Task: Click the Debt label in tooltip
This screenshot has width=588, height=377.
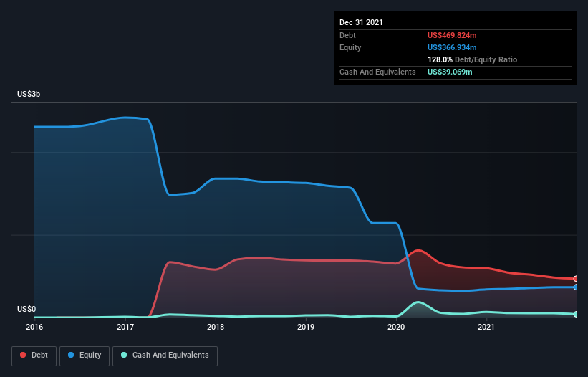Action: tap(347, 35)
